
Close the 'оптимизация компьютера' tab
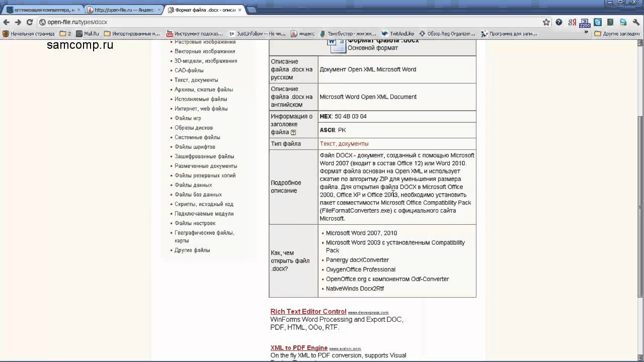tap(78, 10)
